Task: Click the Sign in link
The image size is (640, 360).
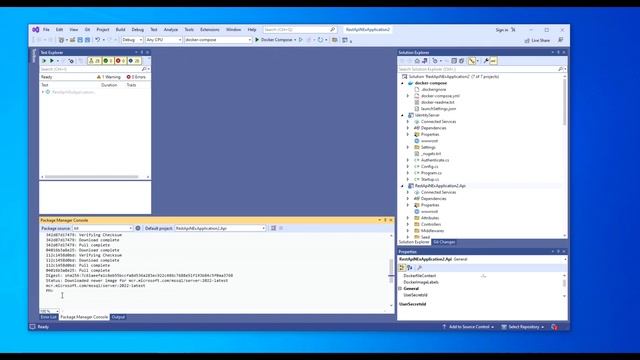Action: click(x=502, y=30)
